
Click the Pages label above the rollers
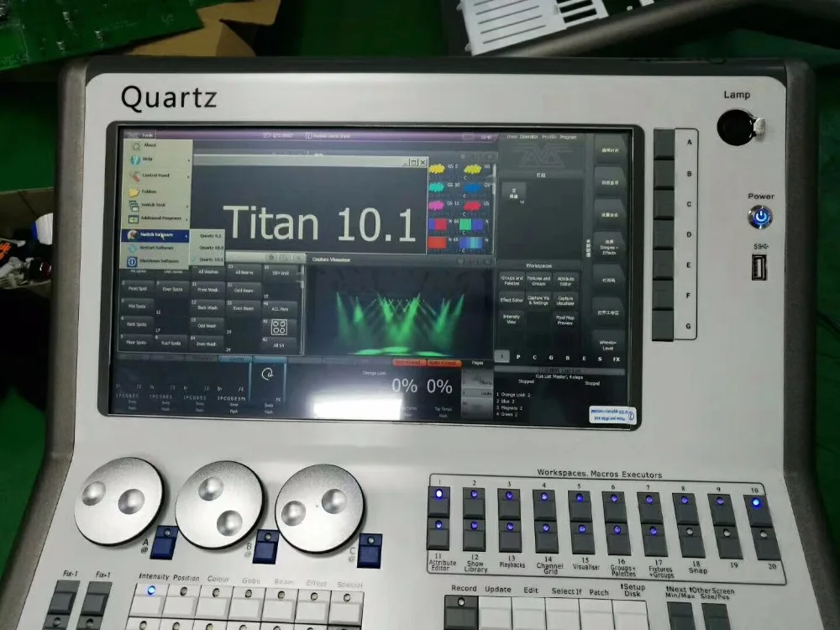pos(477,363)
